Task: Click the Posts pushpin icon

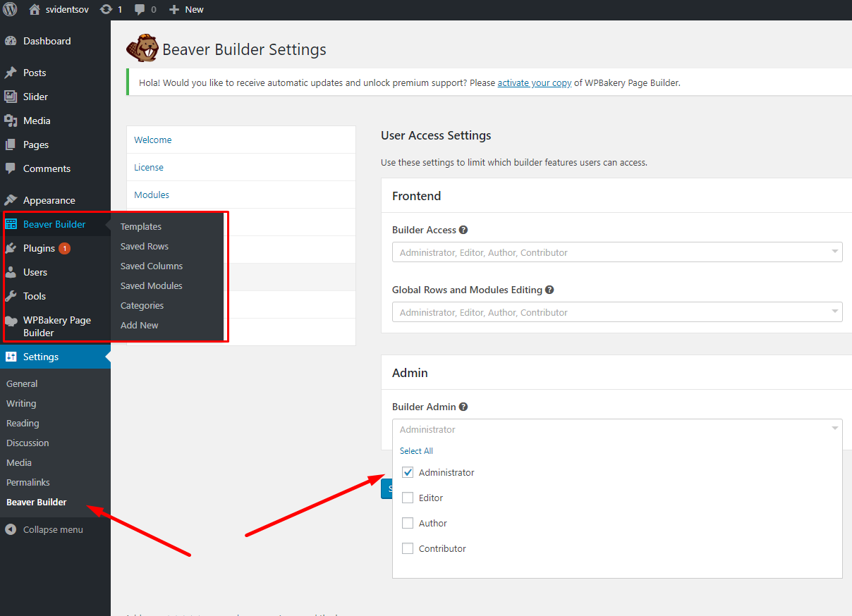Action: pyautogui.click(x=11, y=73)
